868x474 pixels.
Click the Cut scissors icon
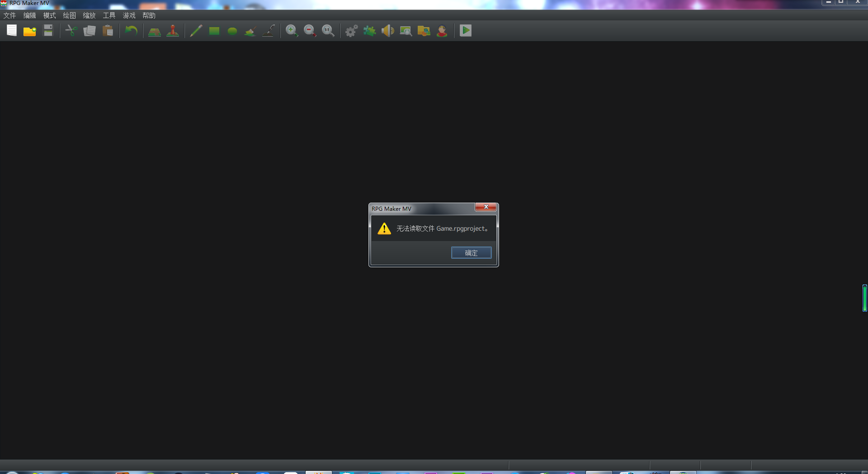(71, 31)
